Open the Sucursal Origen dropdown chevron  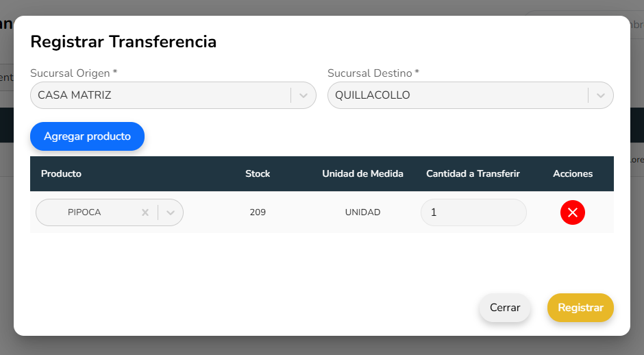(304, 95)
